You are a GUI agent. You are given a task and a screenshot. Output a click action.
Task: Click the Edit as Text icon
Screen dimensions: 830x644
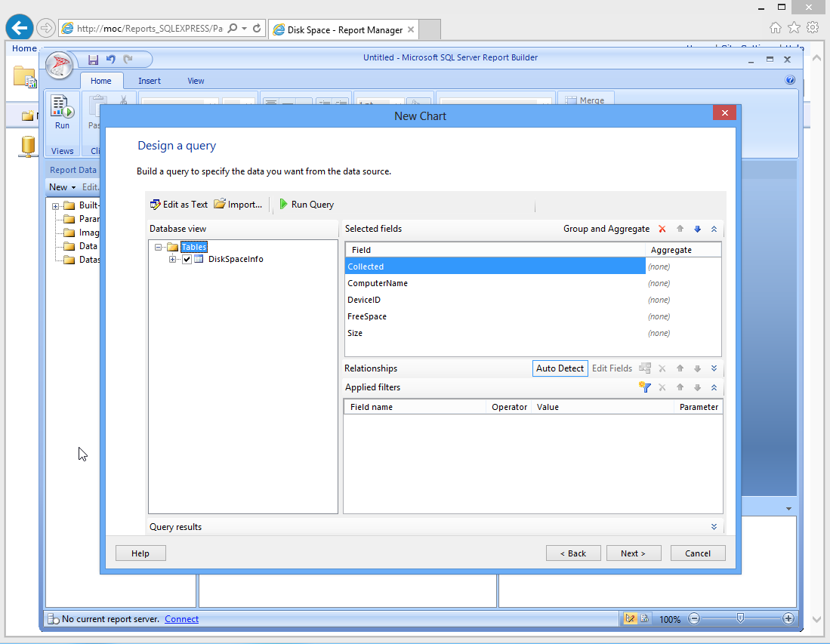point(156,205)
